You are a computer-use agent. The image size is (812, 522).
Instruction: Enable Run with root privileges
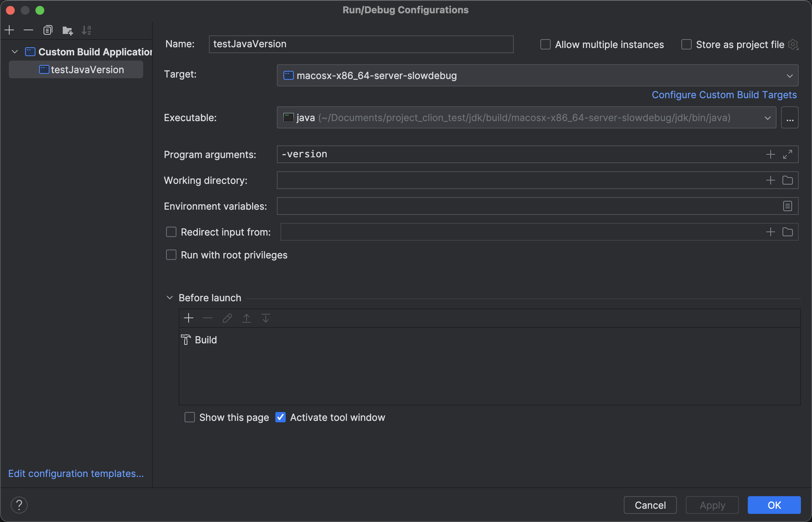click(x=171, y=255)
